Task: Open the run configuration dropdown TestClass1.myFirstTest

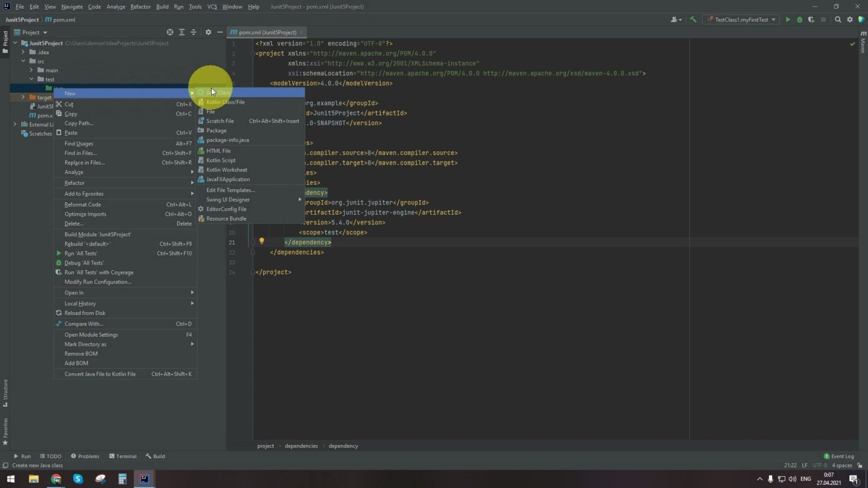Action: (x=741, y=20)
